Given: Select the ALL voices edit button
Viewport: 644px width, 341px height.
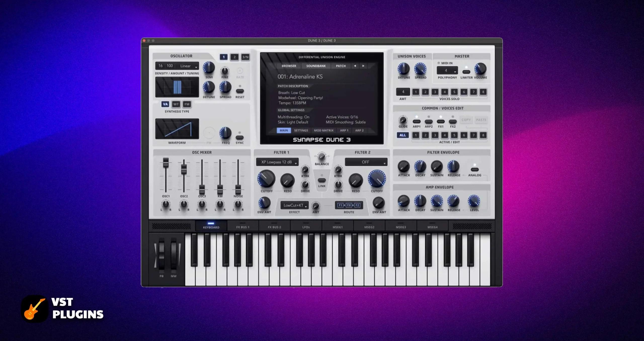Looking at the screenshot, I should [x=403, y=135].
